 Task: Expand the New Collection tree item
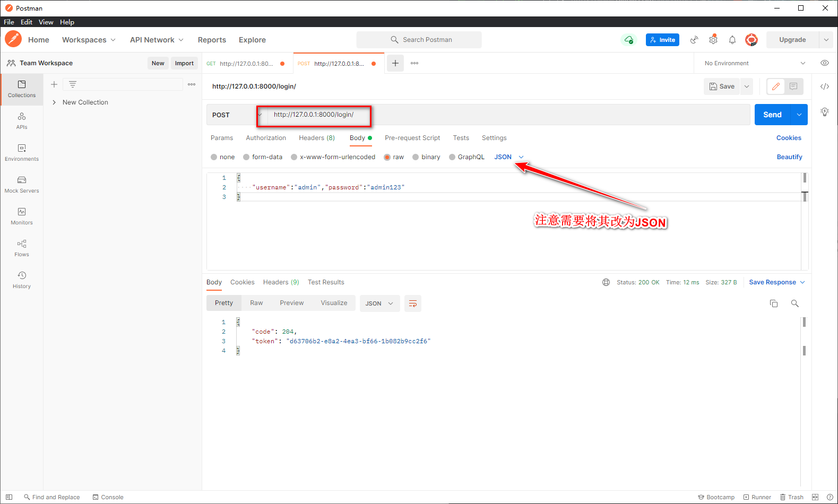click(x=54, y=102)
